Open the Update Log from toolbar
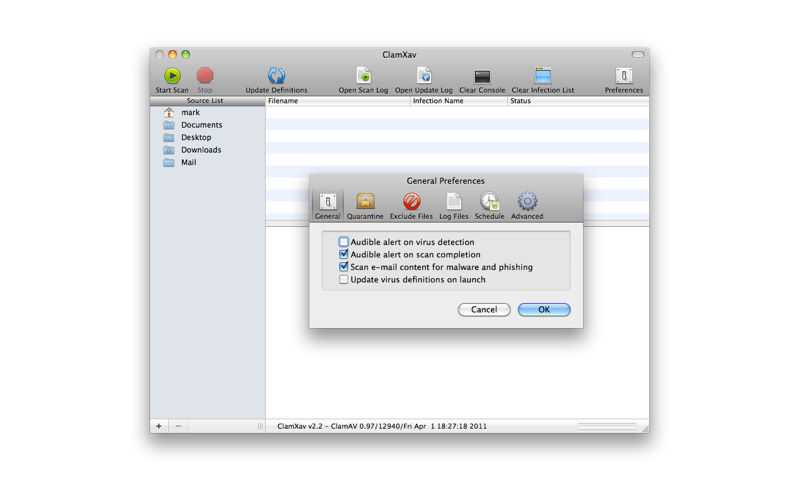Screen dimensions: 800x500 pyautogui.click(x=423, y=76)
